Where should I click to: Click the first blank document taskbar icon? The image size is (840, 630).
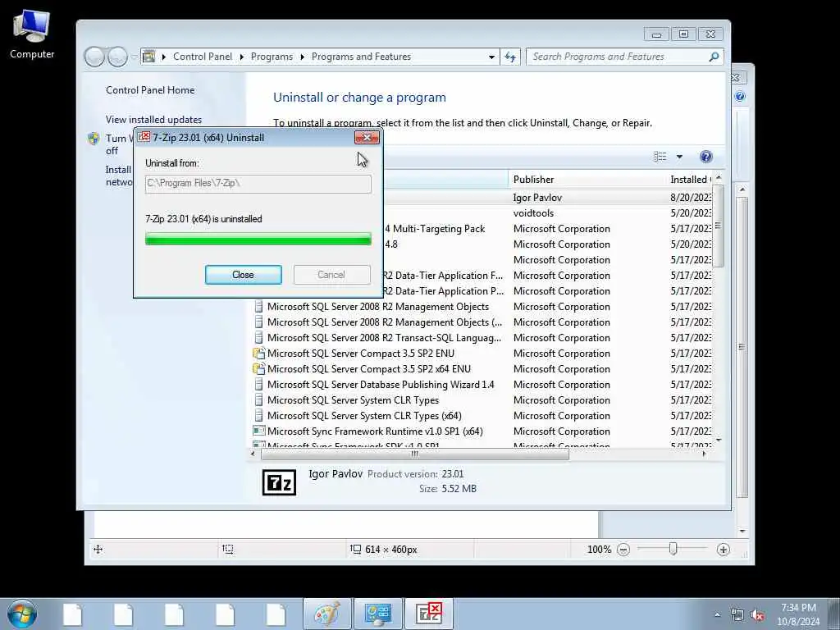tap(72, 614)
